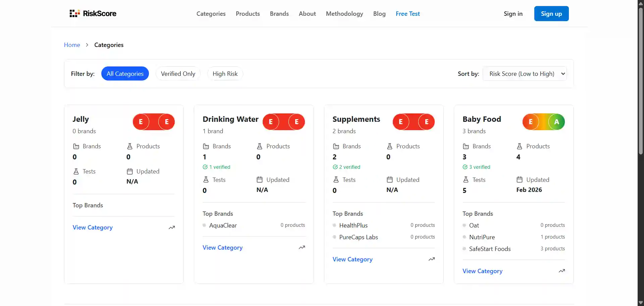This screenshot has height=306, width=644.
Task: Open the Methodology nav item
Action: (x=344, y=14)
